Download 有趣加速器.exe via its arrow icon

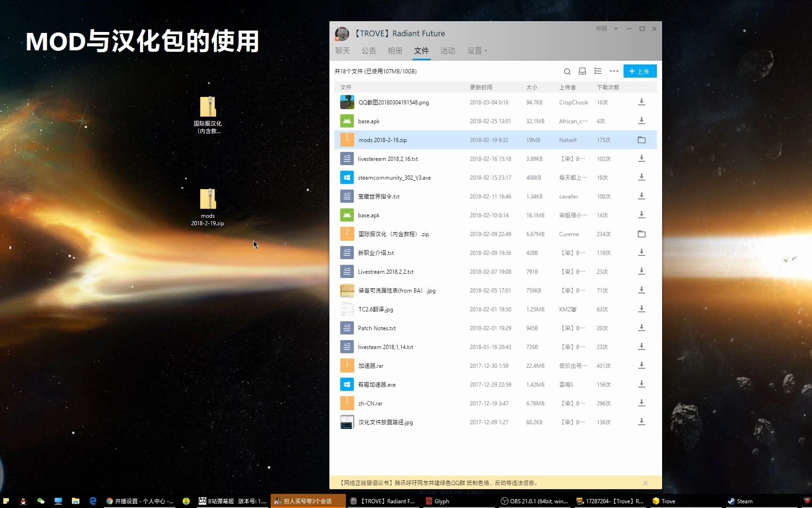point(641,384)
